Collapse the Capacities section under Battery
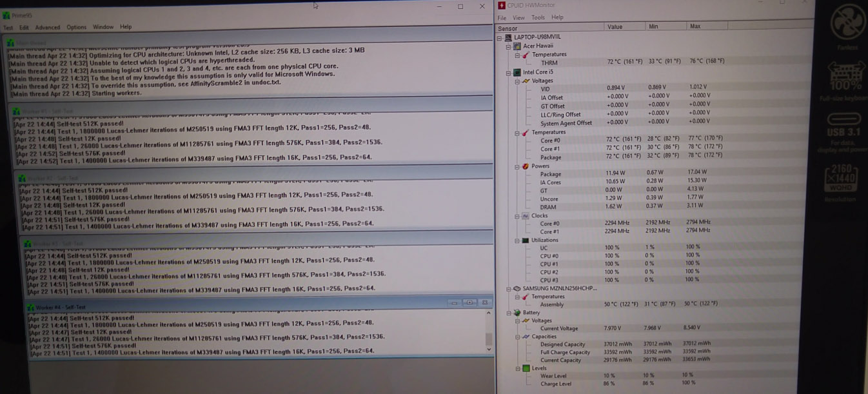 517,336
